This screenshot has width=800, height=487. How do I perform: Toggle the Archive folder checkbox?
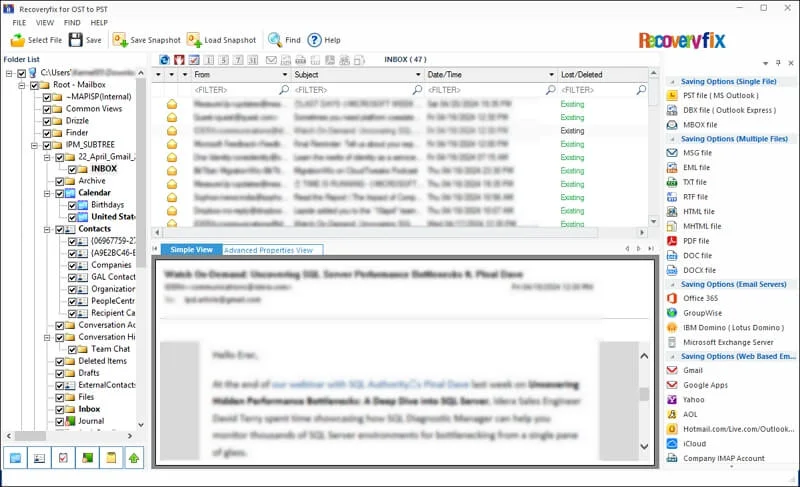pos(59,181)
